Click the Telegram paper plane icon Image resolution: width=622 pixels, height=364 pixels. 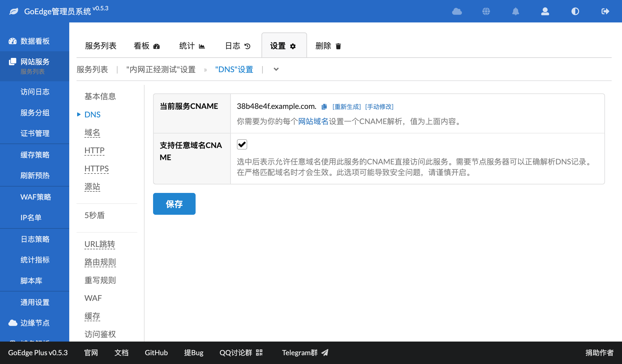(325, 352)
